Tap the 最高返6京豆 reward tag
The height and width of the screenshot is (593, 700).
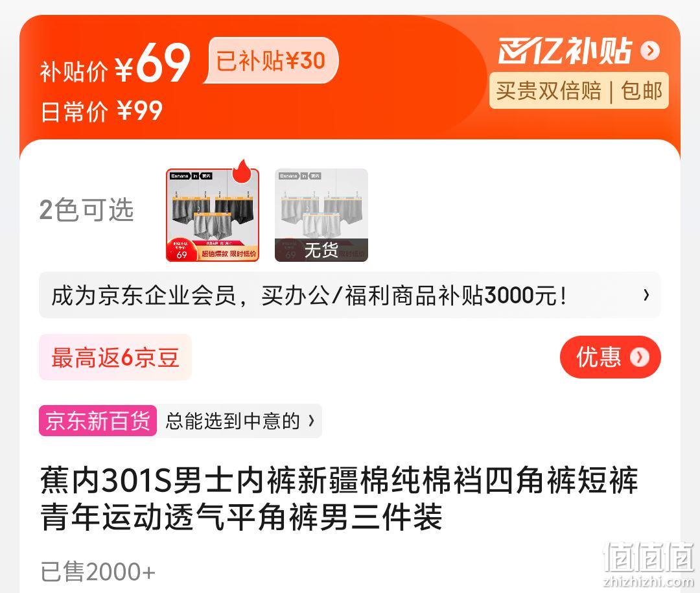(115, 357)
